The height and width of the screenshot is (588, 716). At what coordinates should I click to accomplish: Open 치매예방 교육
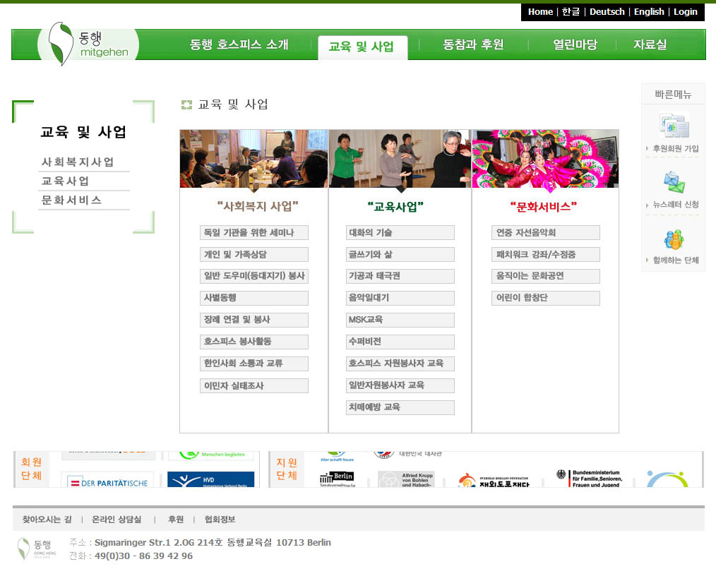(400, 408)
